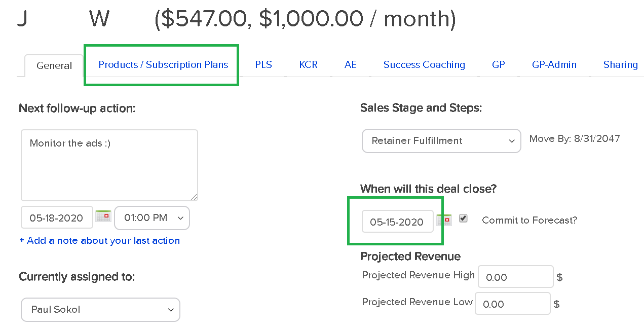Click the follow-up date field 05-18-2020
Screen dimensions: 644x328
(57, 218)
